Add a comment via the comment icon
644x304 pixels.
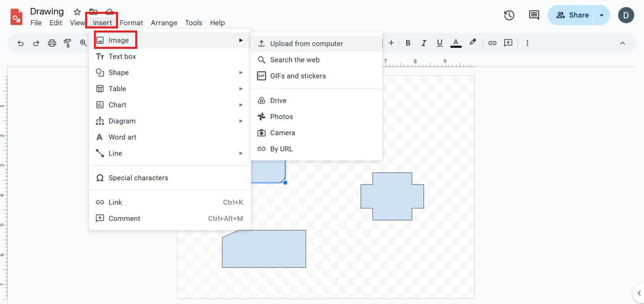[508, 43]
